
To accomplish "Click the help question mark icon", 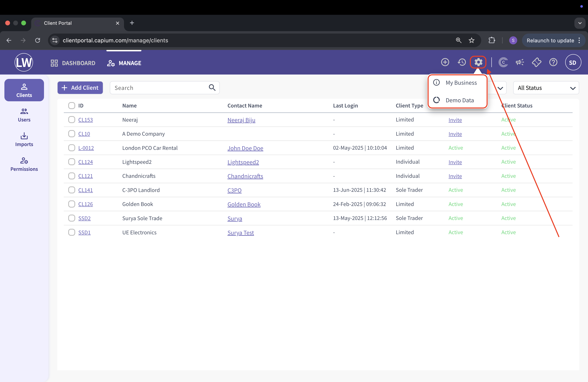I will point(553,62).
